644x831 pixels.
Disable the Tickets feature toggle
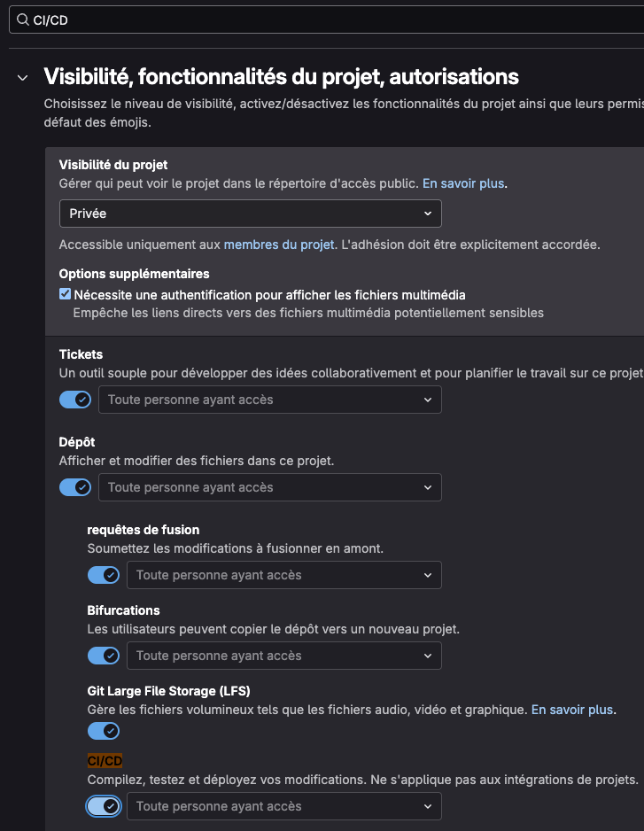[x=74, y=400]
